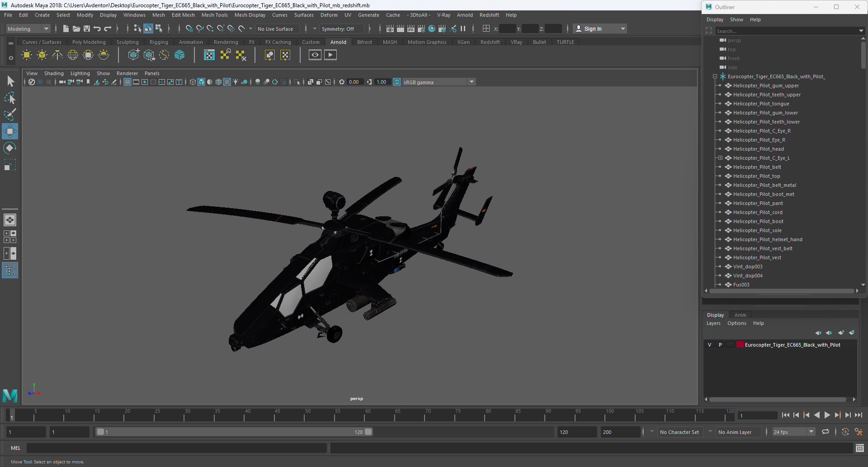Create Arnold photometric light icon
The image size is (868, 467).
tap(57, 55)
